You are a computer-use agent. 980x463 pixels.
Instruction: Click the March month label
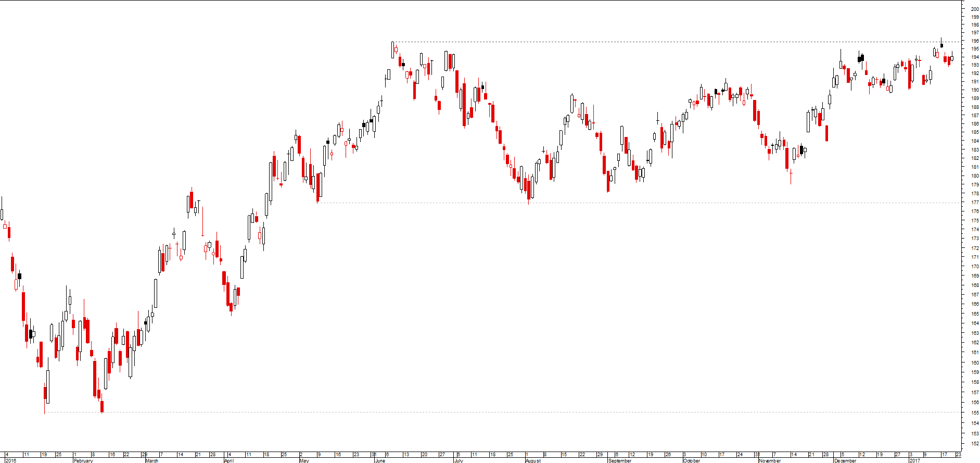click(x=152, y=460)
